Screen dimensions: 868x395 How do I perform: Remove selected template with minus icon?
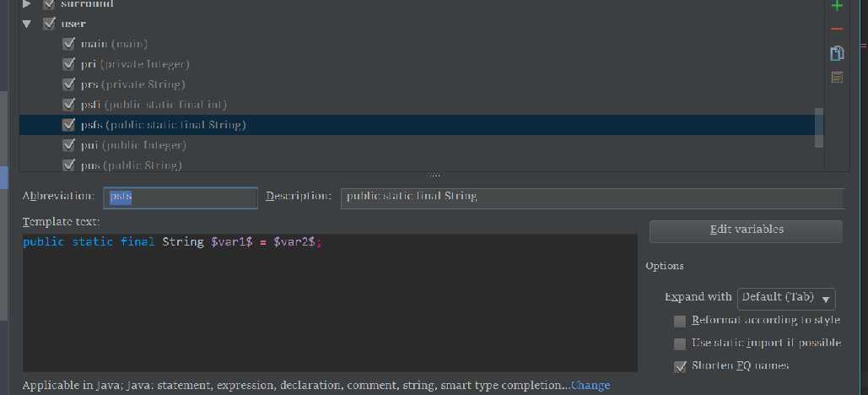coord(837,29)
